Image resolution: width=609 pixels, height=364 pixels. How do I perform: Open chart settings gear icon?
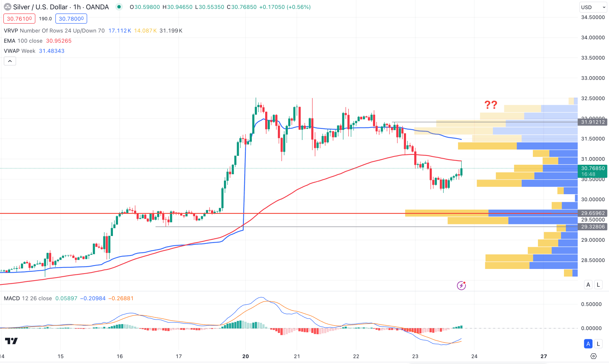pyautogui.click(x=593, y=356)
